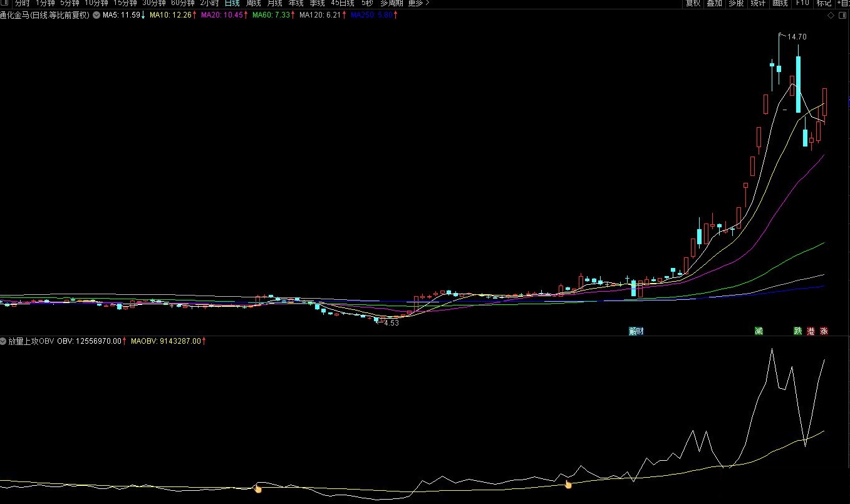Expand 更多 periods list
850x504 pixels.
tap(418, 3)
